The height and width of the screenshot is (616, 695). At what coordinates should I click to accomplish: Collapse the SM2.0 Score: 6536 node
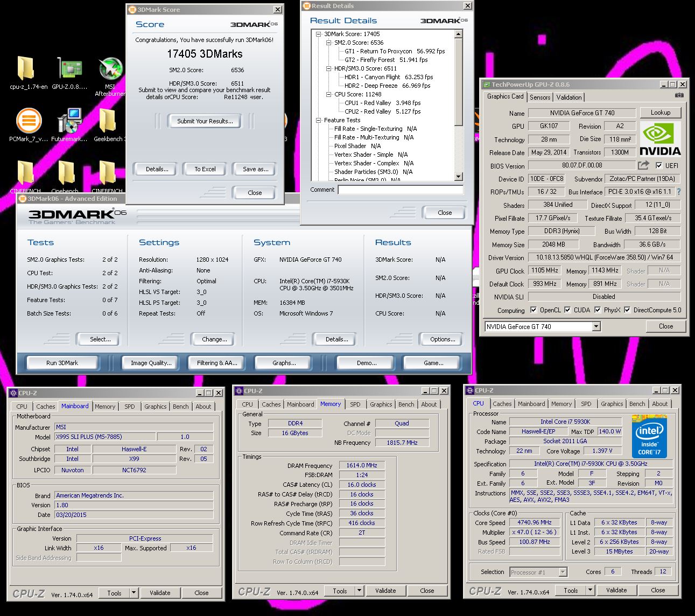[328, 43]
